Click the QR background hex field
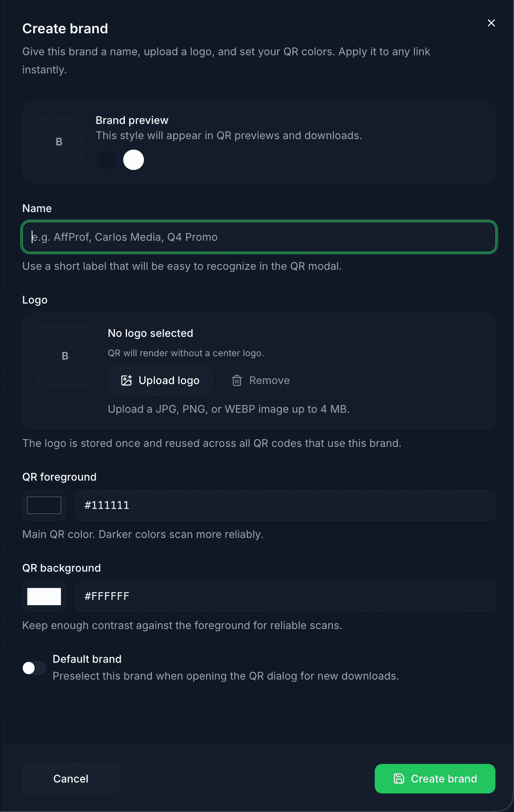Image resolution: width=514 pixels, height=812 pixels. point(285,596)
